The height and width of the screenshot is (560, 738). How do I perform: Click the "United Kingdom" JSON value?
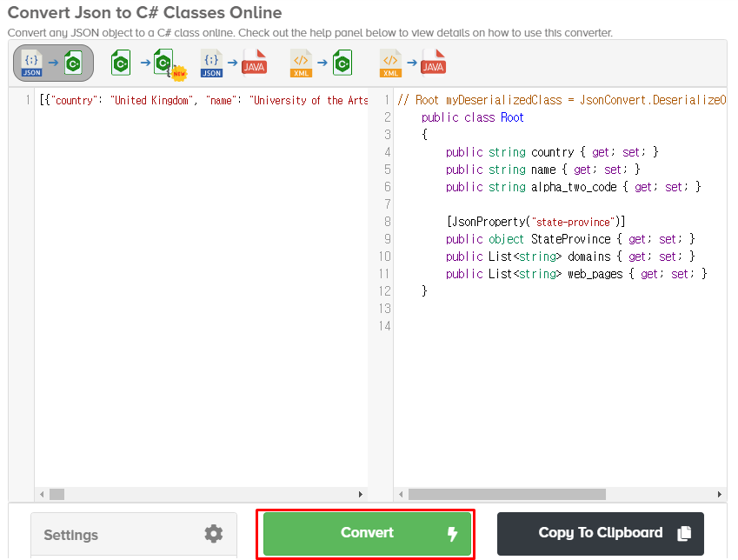(150, 100)
